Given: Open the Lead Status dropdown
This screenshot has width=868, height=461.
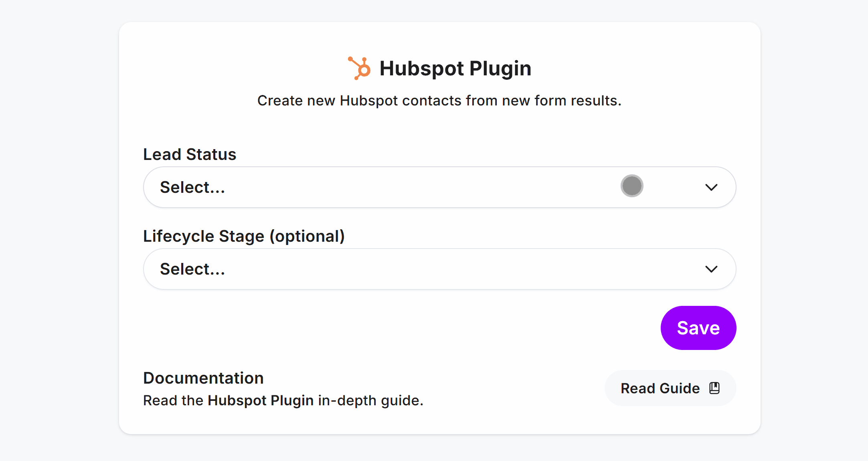Looking at the screenshot, I should point(439,187).
